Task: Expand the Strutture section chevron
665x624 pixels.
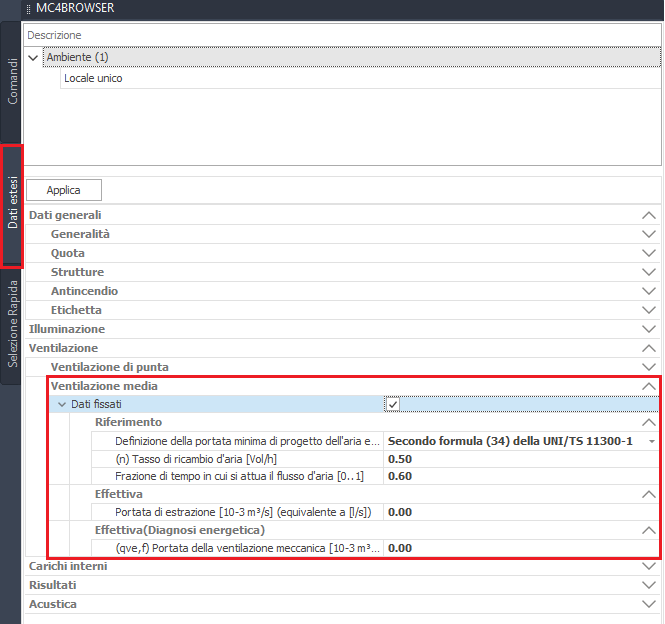Action: click(x=649, y=272)
